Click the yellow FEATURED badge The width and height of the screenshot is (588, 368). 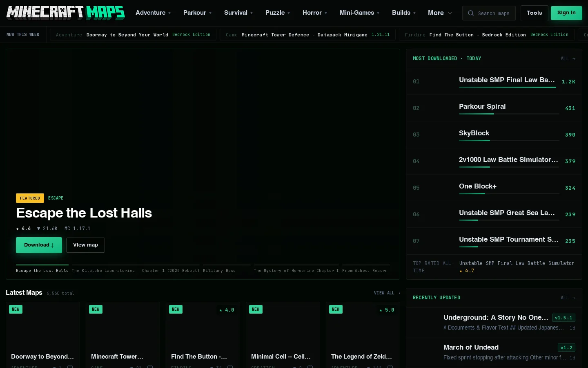click(30, 198)
